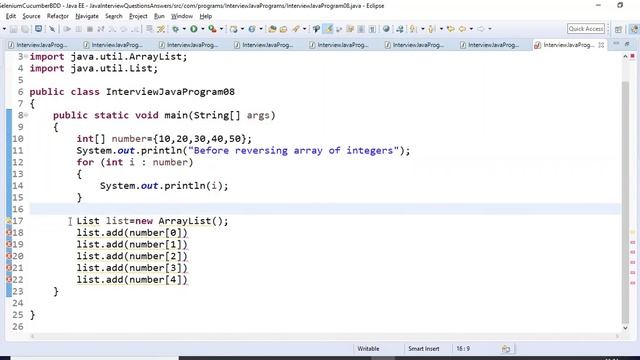The width and height of the screenshot is (640, 360).
Task: Click the status bar icon after 16:9
Action: tap(506, 349)
